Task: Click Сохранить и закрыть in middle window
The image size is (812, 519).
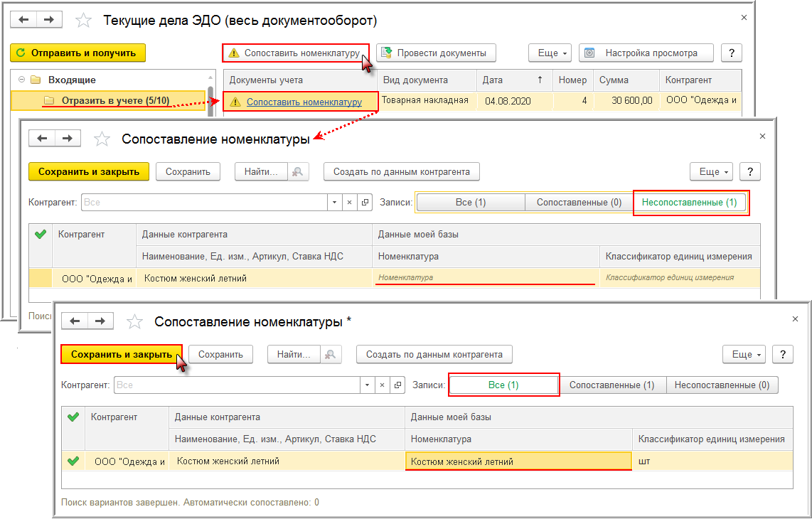Action: click(x=89, y=171)
